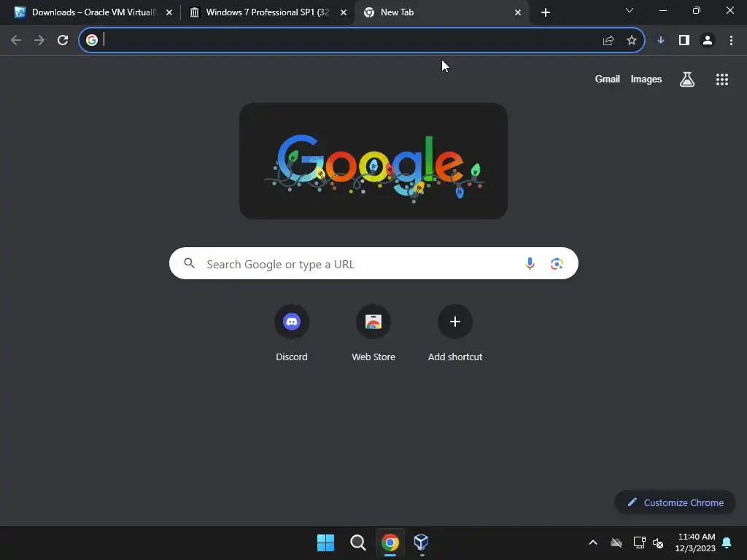This screenshot has width=747, height=560.
Task: Open the Web Store shortcut
Action: tap(373, 333)
